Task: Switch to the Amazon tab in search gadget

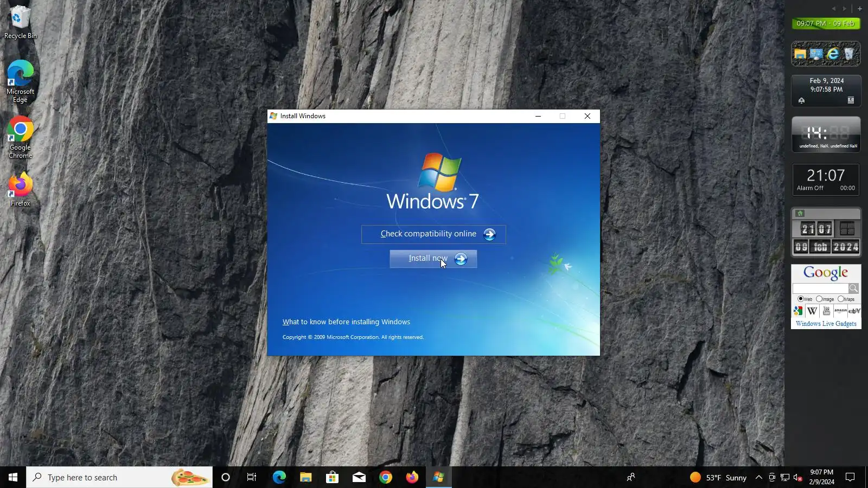Action: tap(840, 311)
